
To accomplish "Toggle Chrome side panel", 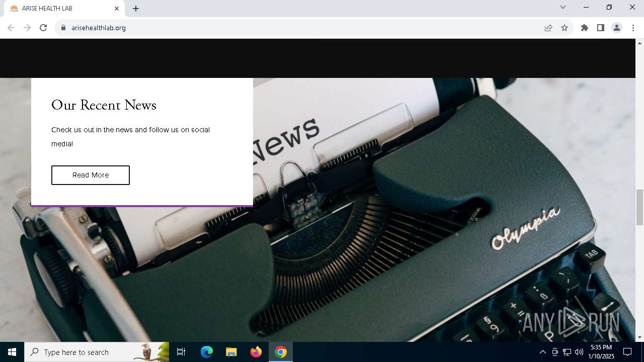I will pos(601,28).
